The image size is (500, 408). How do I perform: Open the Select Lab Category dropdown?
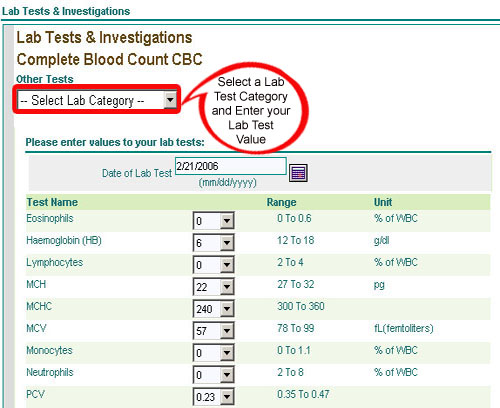[x=97, y=100]
